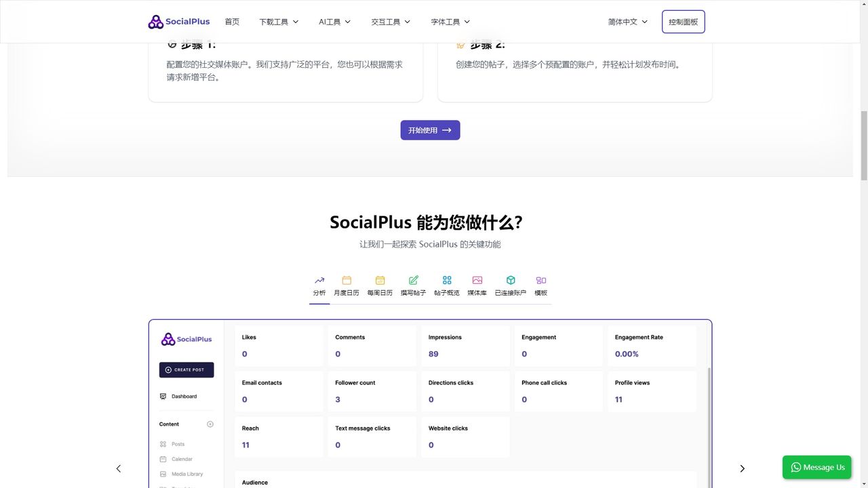
Task: Click the Text message clicks card
Action: click(x=372, y=436)
